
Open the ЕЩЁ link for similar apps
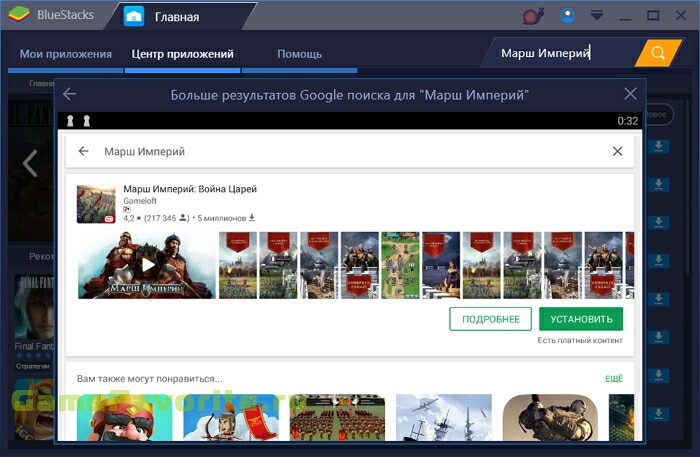pos(613,378)
